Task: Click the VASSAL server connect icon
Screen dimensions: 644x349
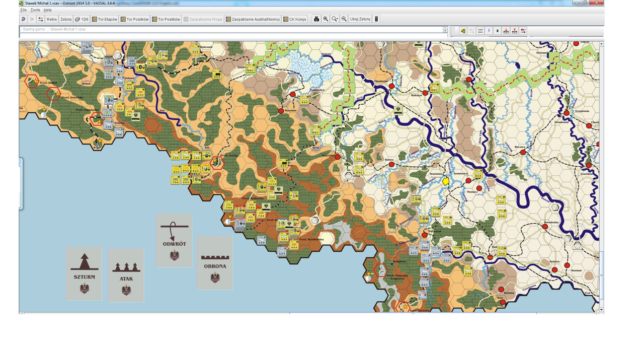Action: (x=463, y=31)
